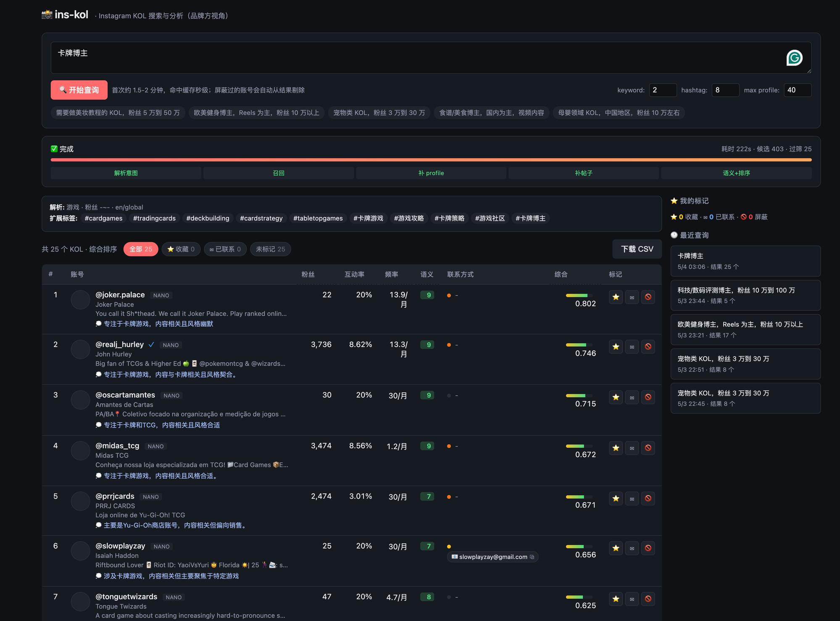Star the @realj_hurley account
Image resolution: width=840 pixels, height=621 pixels.
pos(616,346)
